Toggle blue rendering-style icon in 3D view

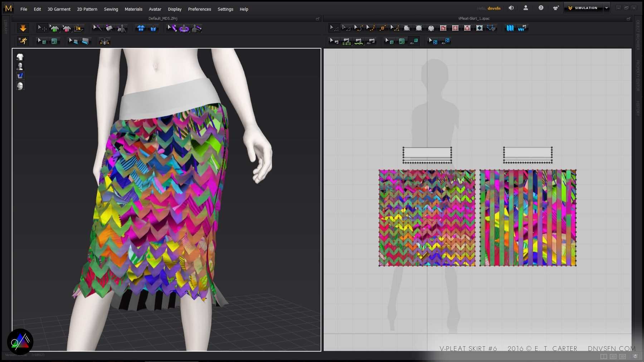(20, 75)
